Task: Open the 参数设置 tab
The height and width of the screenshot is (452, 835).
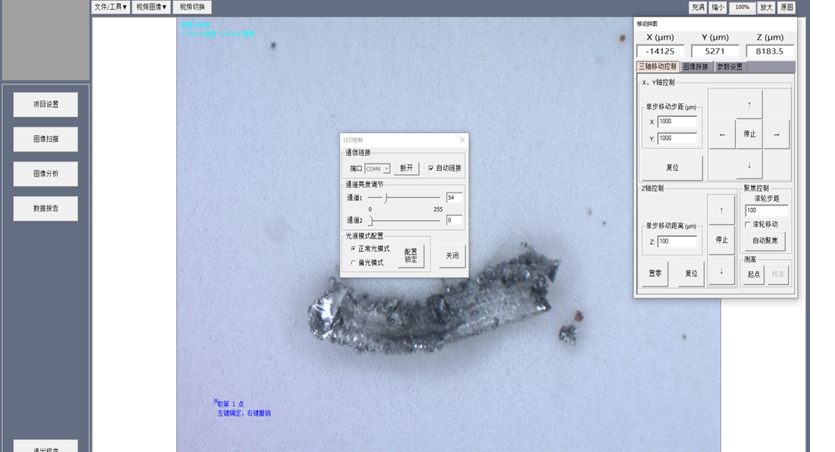Action: point(730,67)
